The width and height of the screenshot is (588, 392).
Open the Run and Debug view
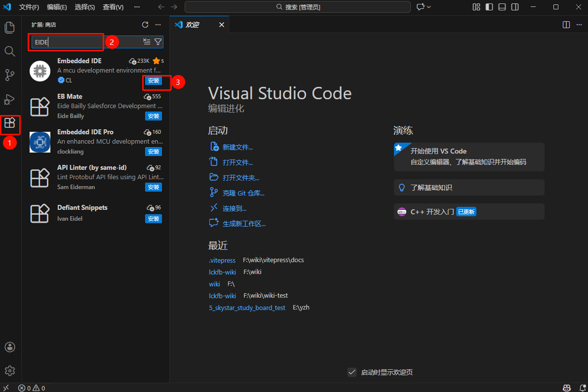click(x=10, y=99)
